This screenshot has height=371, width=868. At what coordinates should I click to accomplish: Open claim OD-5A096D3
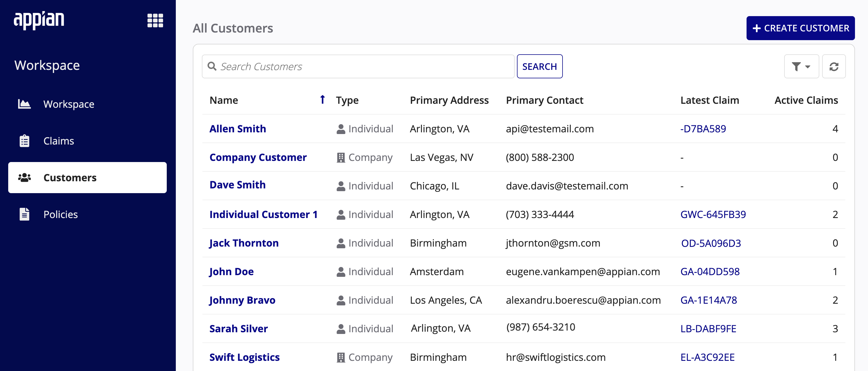click(x=711, y=243)
